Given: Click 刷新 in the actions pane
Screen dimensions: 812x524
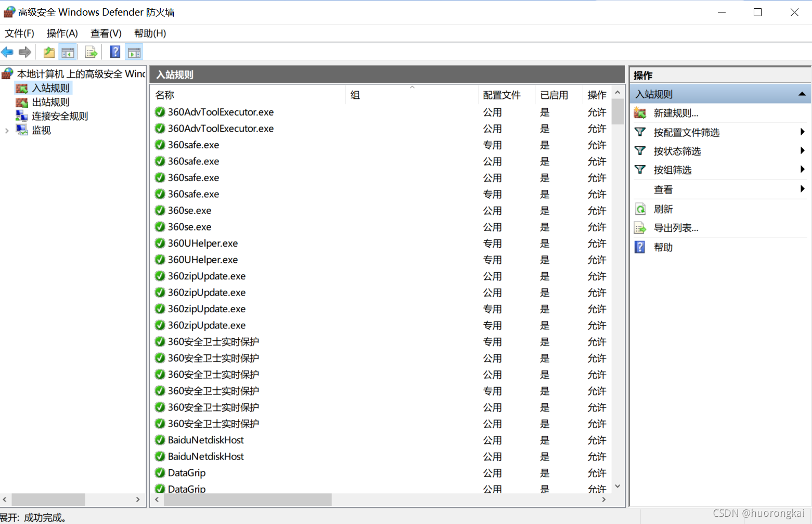Looking at the screenshot, I should [663, 209].
